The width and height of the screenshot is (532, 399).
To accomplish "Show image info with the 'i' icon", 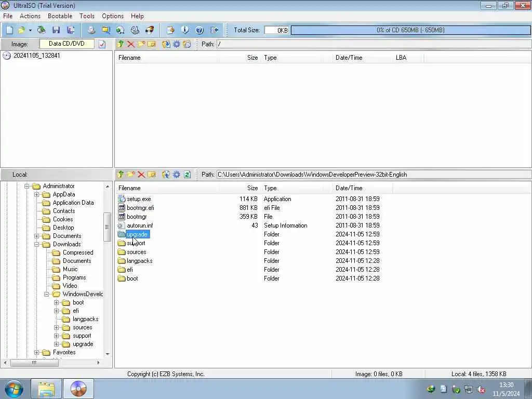I will (185, 30).
